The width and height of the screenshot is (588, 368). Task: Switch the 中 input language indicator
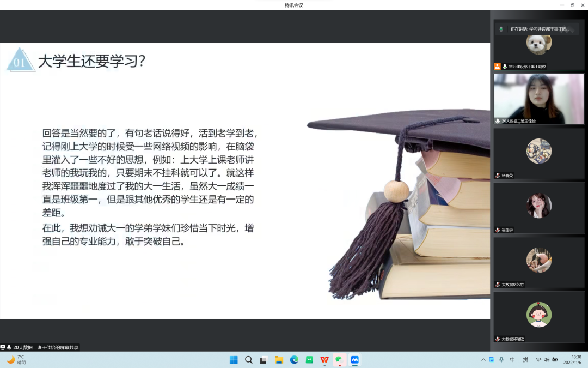(512, 360)
